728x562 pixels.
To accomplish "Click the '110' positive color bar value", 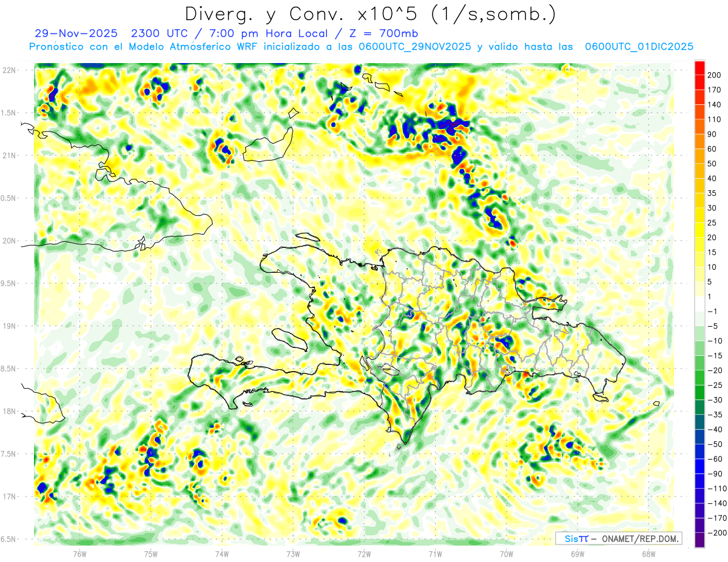I will 715,119.
